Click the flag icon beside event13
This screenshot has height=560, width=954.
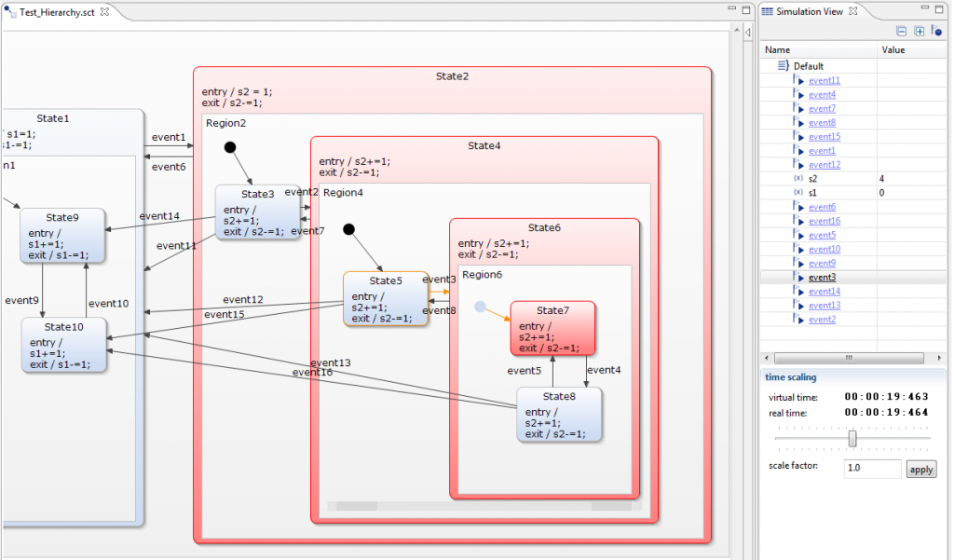tap(798, 305)
